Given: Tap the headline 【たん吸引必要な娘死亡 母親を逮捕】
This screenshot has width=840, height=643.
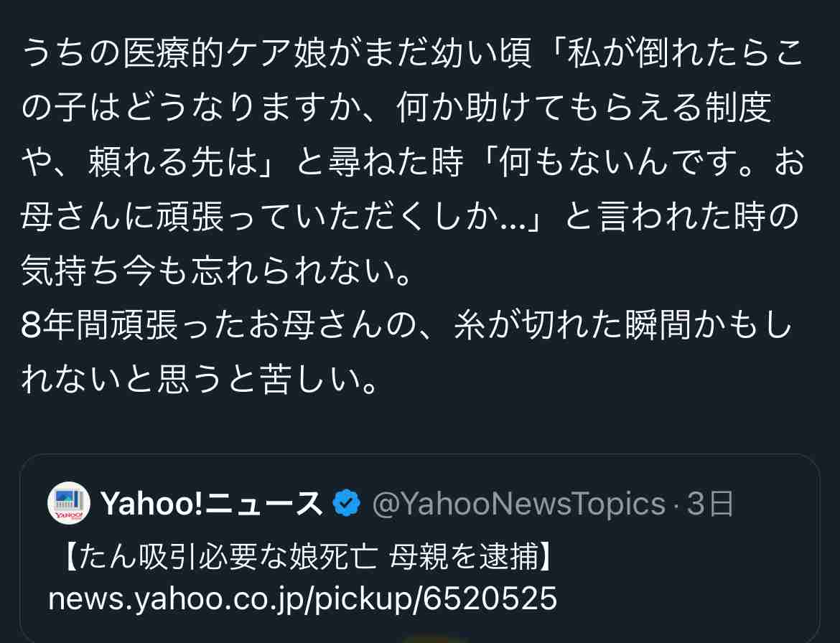Looking at the screenshot, I should click(304, 557).
